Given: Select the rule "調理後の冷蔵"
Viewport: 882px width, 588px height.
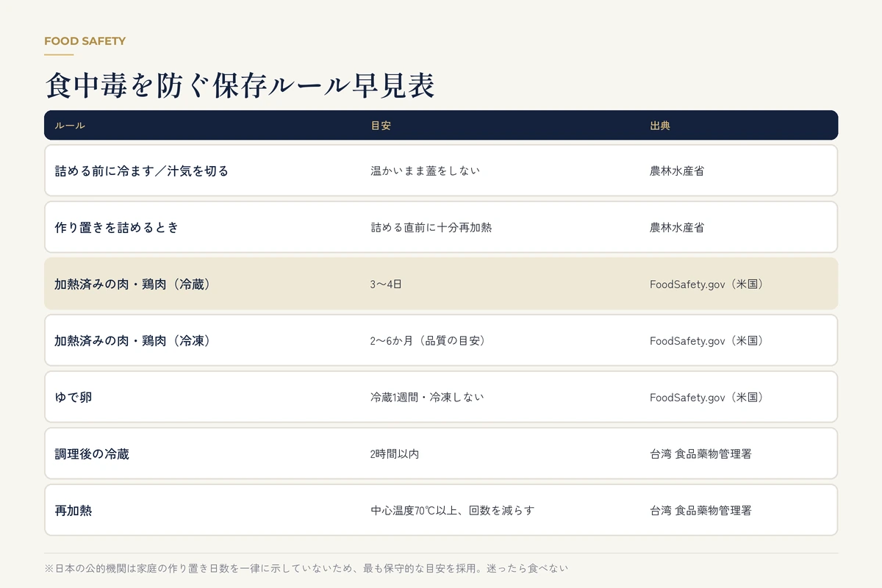Looking at the screenshot, I should [x=92, y=453].
